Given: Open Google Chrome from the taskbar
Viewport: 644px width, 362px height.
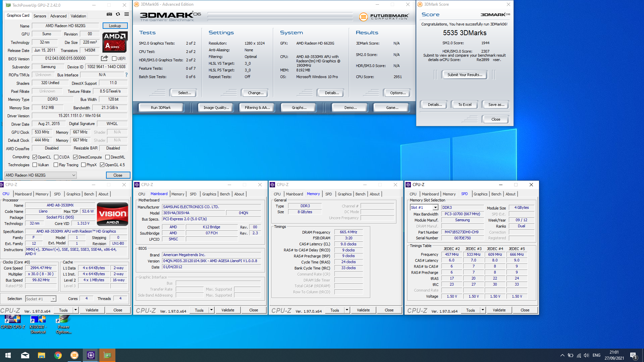Looking at the screenshot, I should [58, 355].
